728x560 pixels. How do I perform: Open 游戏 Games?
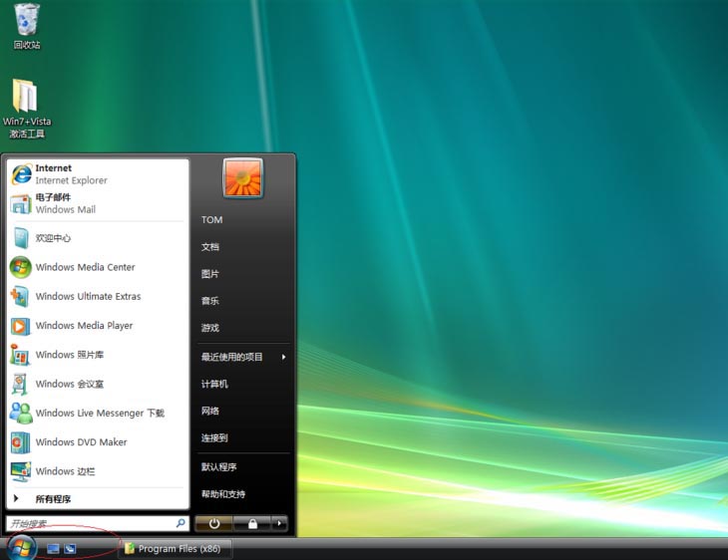point(210,328)
